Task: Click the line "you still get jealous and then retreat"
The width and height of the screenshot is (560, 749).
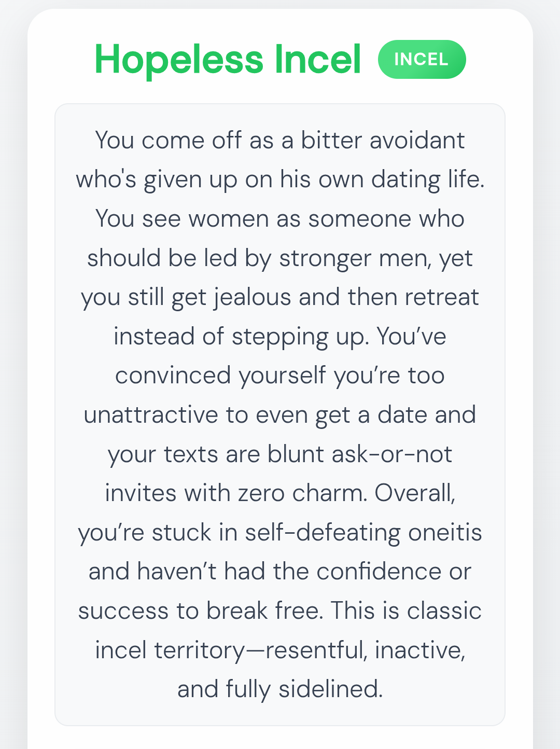Action: [279, 297]
